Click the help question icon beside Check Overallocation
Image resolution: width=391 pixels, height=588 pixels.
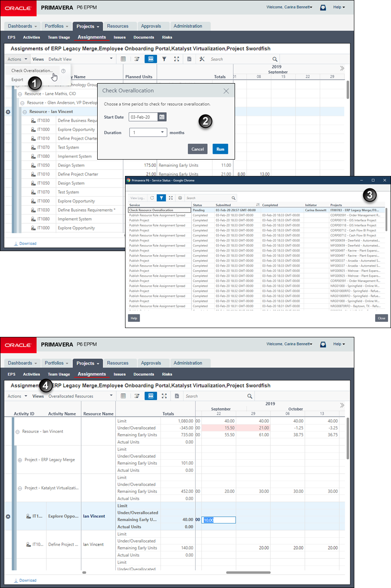[x=63, y=71]
